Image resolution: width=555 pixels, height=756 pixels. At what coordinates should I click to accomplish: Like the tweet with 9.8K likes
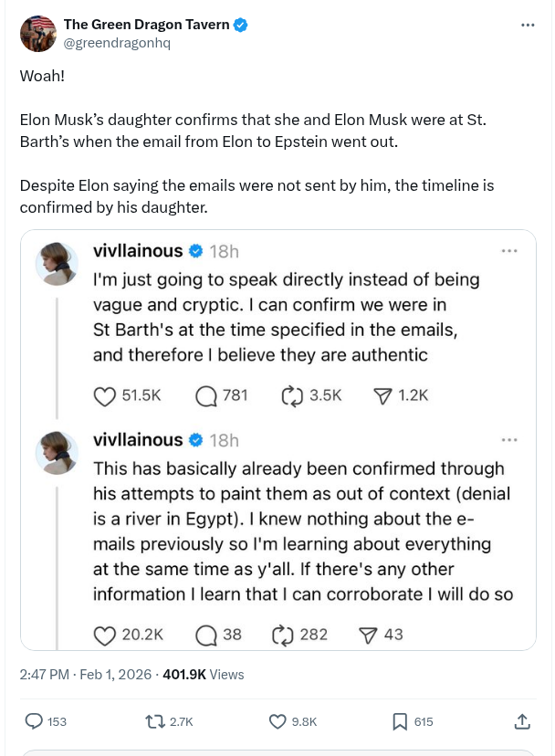pyautogui.click(x=278, y=721)
